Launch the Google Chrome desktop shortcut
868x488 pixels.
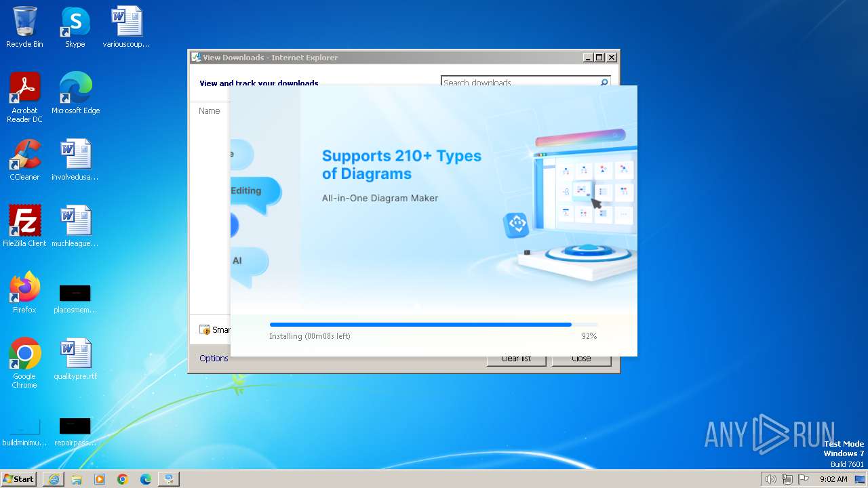pos(24,363)
